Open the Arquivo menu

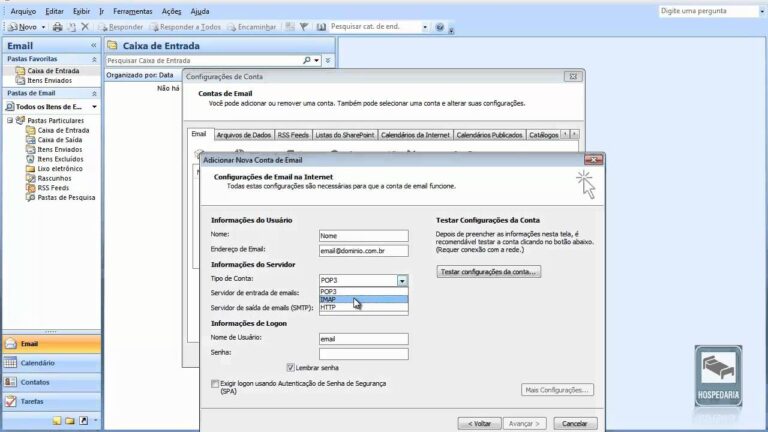pyautogui.click(x=23, y=11)
